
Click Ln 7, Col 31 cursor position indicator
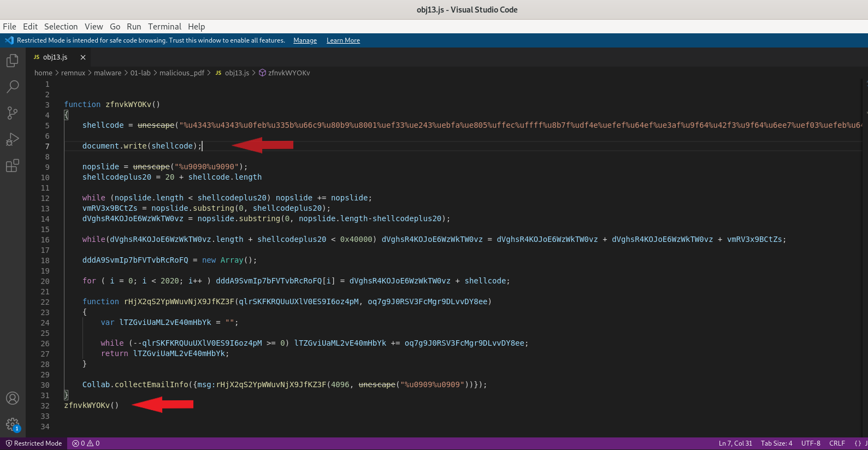[735, 443]
